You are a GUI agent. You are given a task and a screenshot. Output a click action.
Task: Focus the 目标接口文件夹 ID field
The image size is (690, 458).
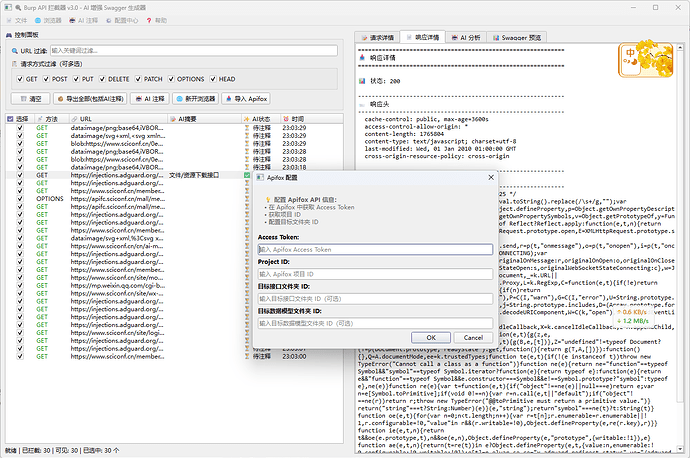click(375, 299)
